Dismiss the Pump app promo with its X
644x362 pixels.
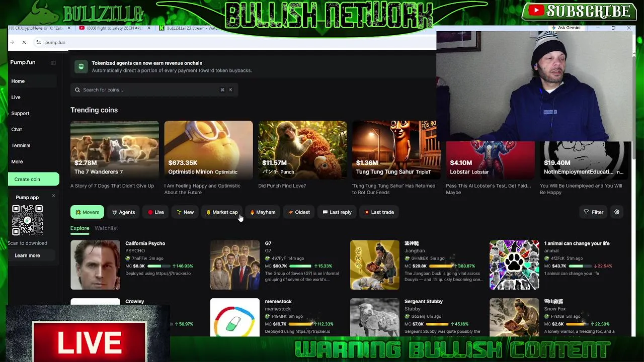[53, 196]
